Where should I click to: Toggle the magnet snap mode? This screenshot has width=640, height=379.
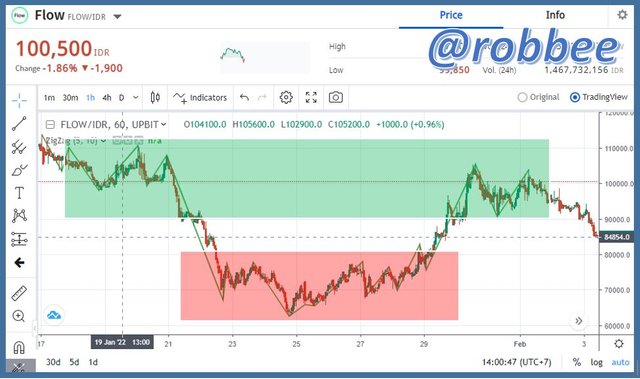19,347
